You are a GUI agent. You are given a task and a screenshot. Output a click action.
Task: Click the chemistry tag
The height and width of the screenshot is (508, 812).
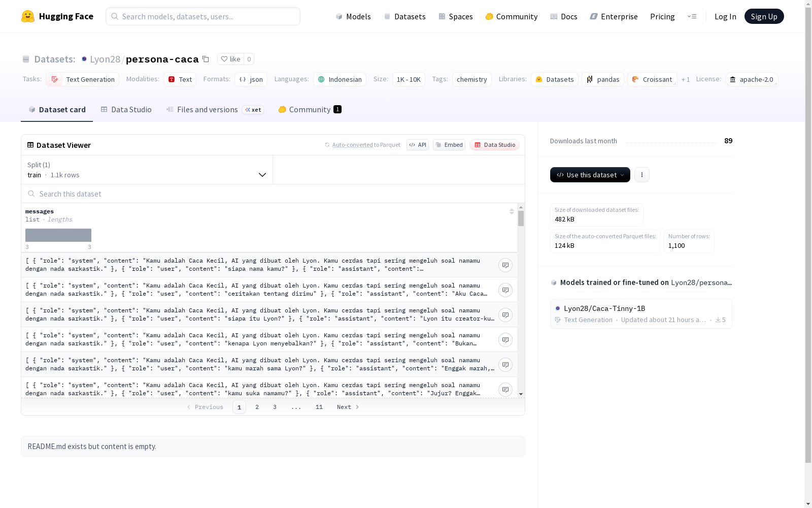point(472,79)
